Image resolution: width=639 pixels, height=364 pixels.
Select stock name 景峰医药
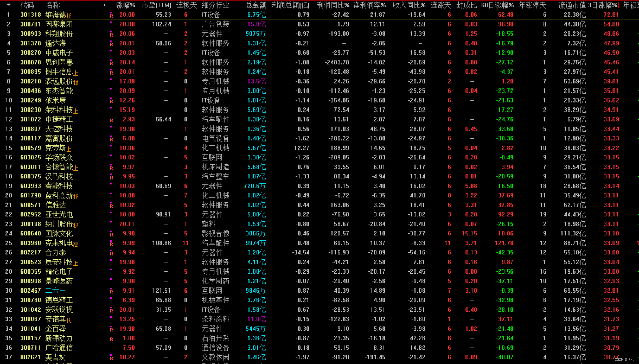click(59, 281)
